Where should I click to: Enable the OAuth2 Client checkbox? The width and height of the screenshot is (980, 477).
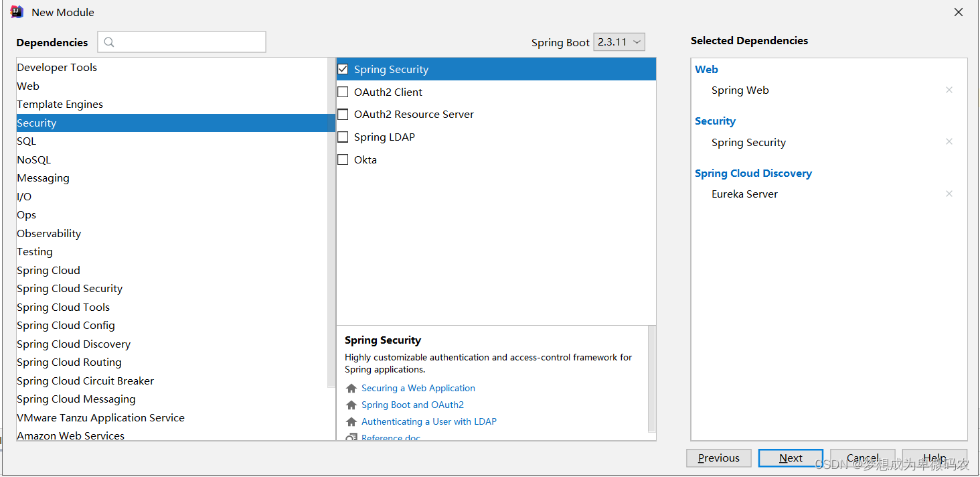[343, 92]
